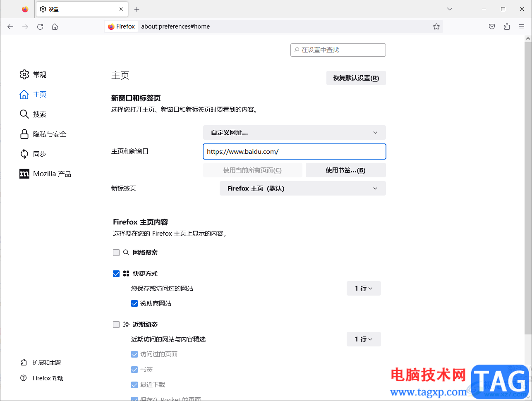This screenshot has width=532, height=401.
Task: Open the Extensions puzzle icon
Action: (x=507, y=26)
